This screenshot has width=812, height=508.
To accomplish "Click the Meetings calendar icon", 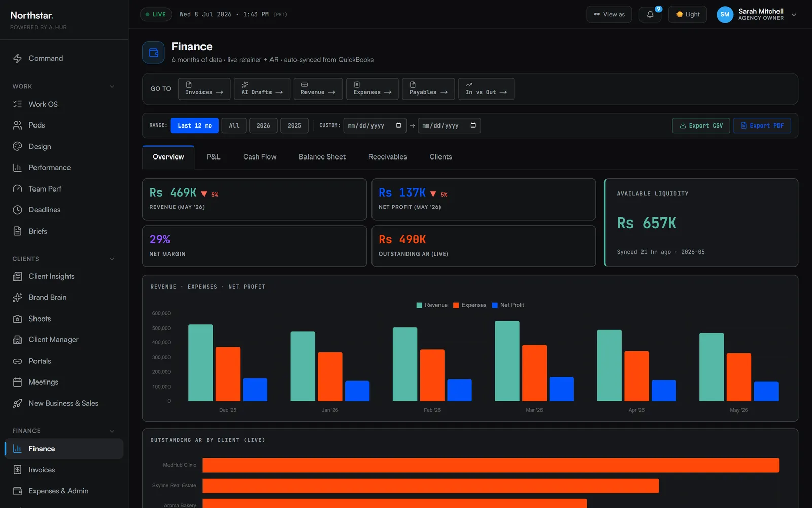I will point(17,382).
